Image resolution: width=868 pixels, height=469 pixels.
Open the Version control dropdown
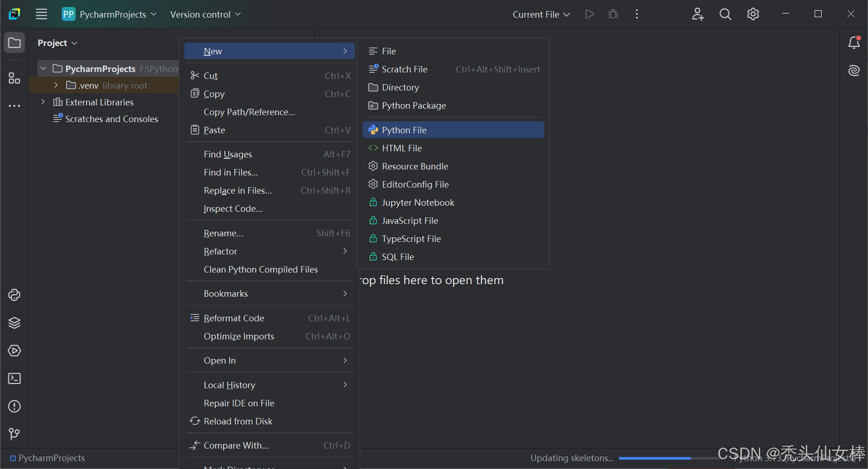[x=206, y=14]
